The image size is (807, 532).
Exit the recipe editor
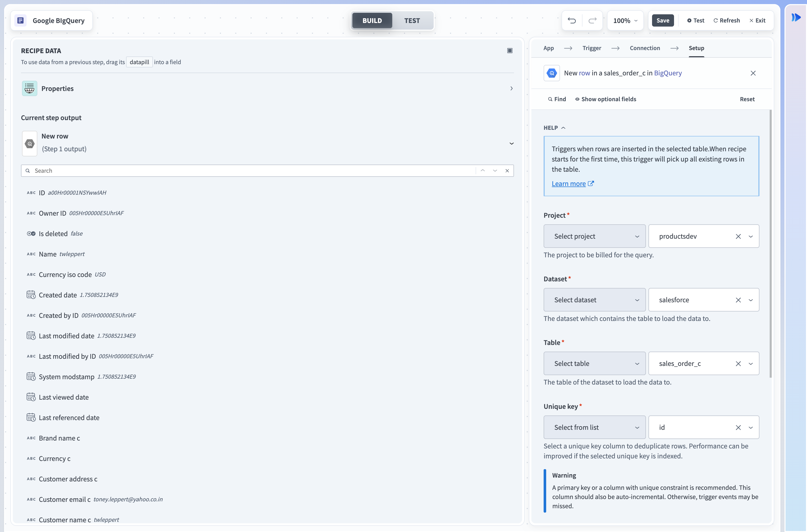tap(757, 20)
